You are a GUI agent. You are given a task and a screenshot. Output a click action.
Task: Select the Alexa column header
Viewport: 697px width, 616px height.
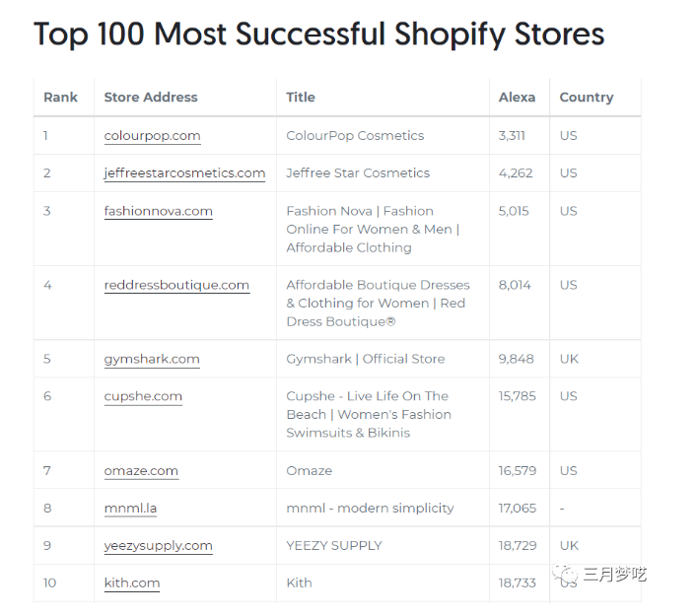coord(517,98)
